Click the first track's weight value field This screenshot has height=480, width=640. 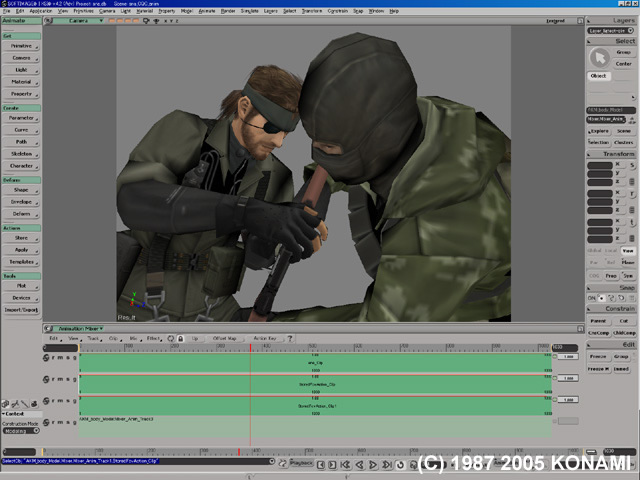point(568,357)
